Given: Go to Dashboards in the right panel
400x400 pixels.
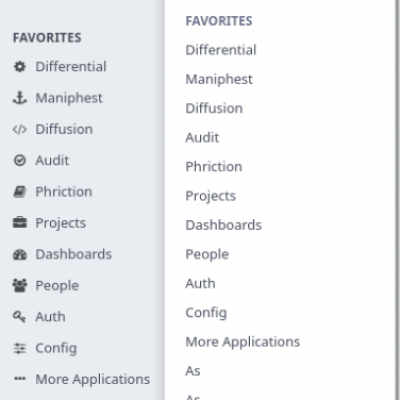Looking at the screenshot, I should click(224, 225).
